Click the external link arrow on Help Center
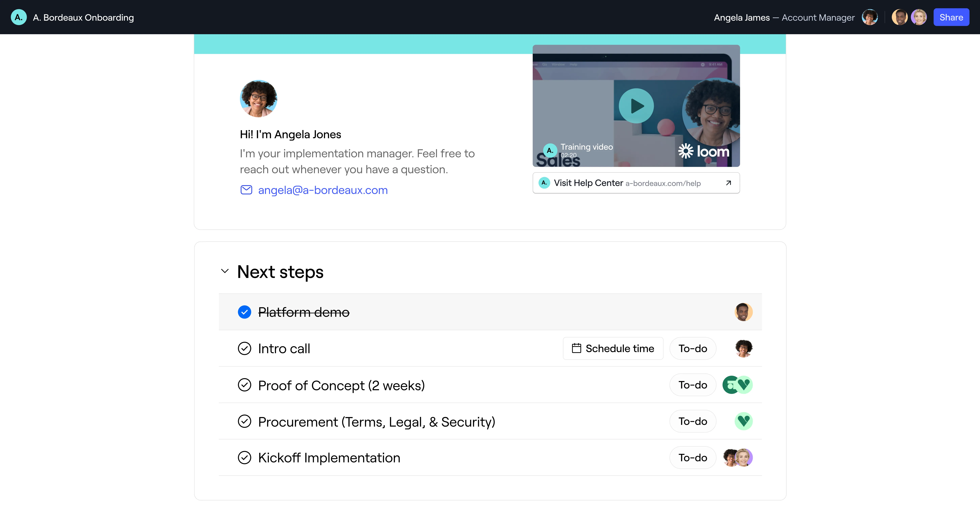 (x=728, y=183)
